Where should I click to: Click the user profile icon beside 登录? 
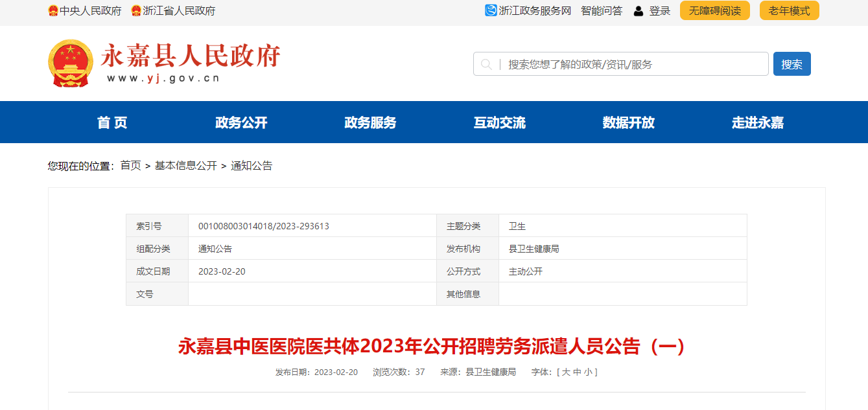639,11
